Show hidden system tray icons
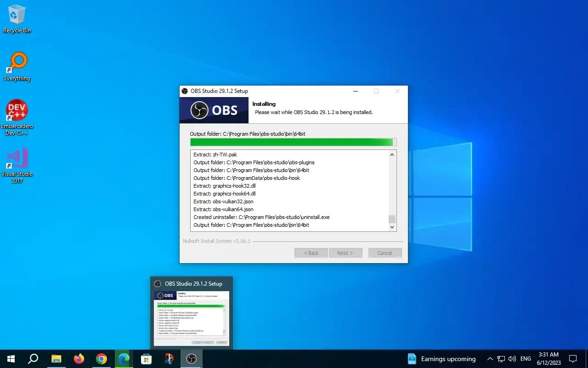This screenshot has height=368, width=588. click(490, 359)
